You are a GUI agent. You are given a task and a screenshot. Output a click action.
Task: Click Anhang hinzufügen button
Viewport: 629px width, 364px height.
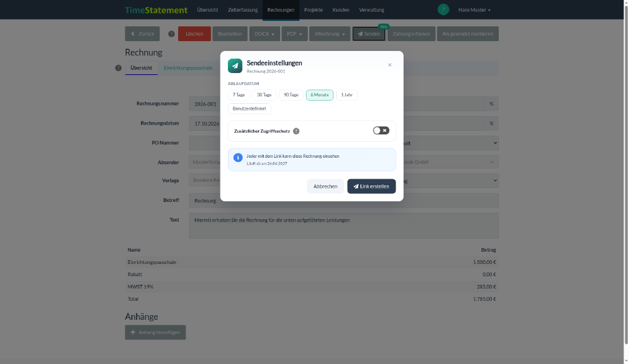click(x=155, y=332)
